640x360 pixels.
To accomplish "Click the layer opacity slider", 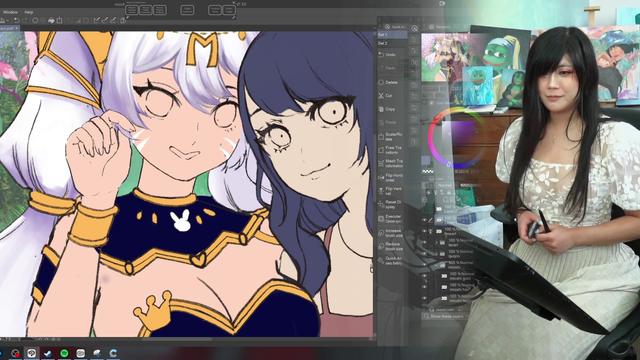I will (471, 185).
